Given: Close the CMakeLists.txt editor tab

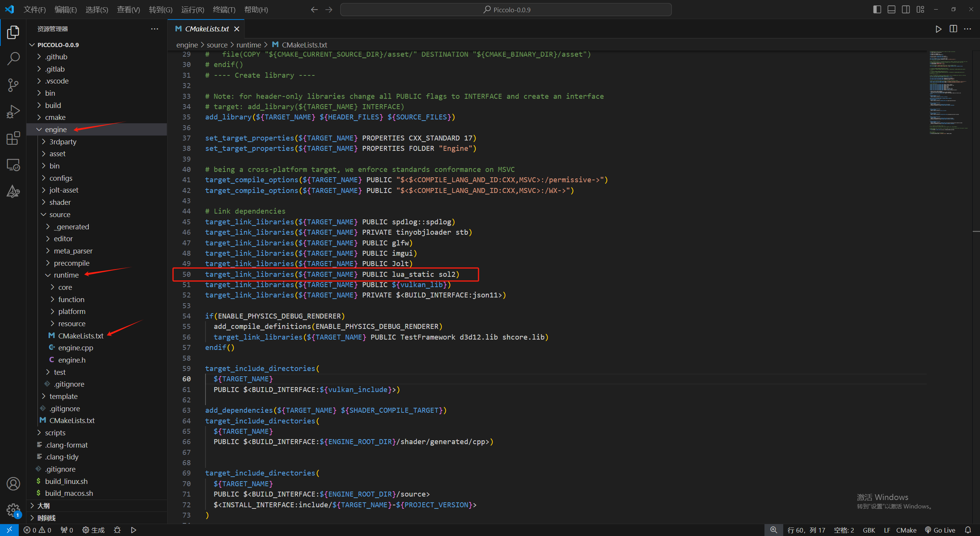Looking at the screenshot, I should 237,29.
